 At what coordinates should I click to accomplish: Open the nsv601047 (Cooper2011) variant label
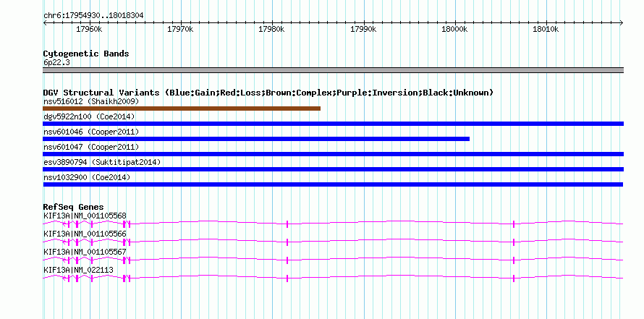[x=91, y=147]
